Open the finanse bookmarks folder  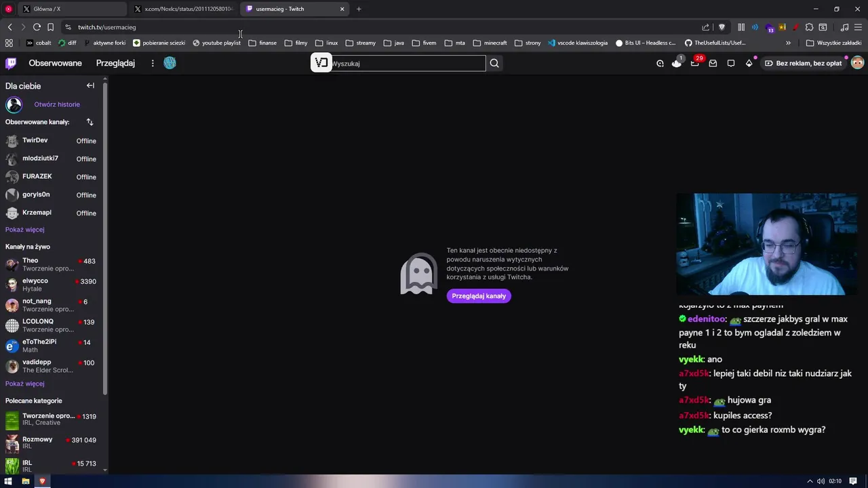click(x=262, y=43)
